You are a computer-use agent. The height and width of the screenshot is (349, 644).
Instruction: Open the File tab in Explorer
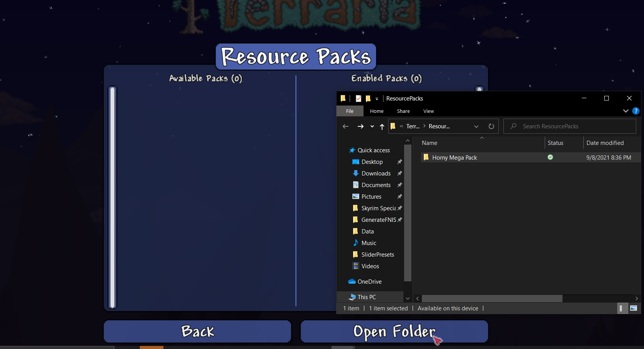click(x=350, y=111)
